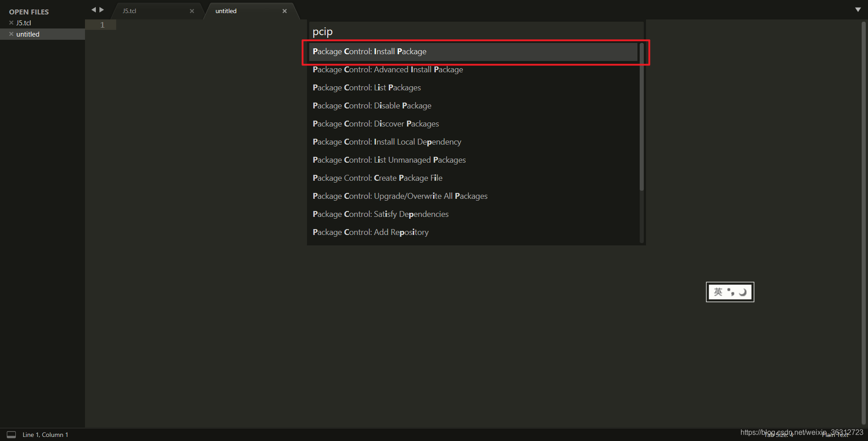Toggle the IME half-moon width icon

(x=743, y=292)
